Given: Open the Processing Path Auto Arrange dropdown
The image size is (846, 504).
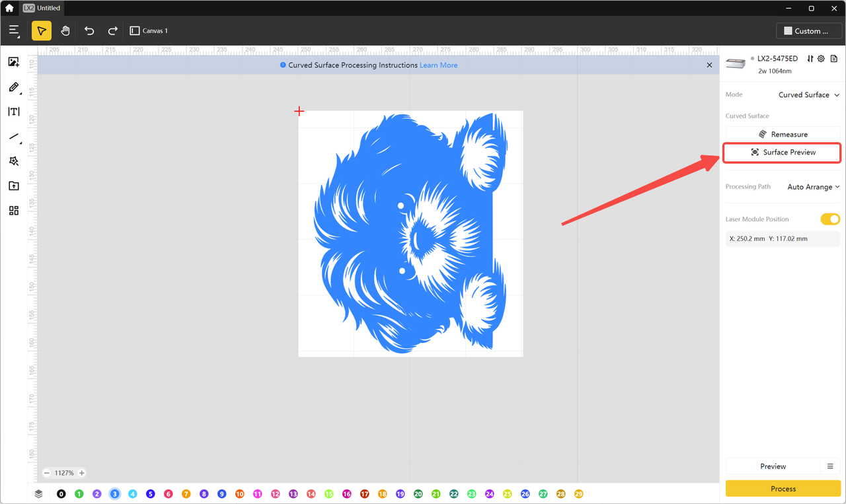Looking at the screenshot, I should pyautogui.click(x=813, y=187).
